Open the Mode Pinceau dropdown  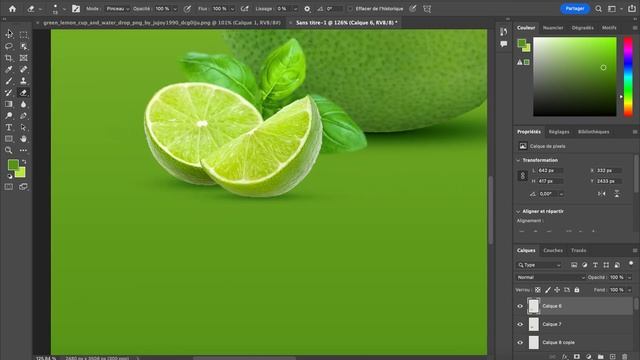[118, 9]
